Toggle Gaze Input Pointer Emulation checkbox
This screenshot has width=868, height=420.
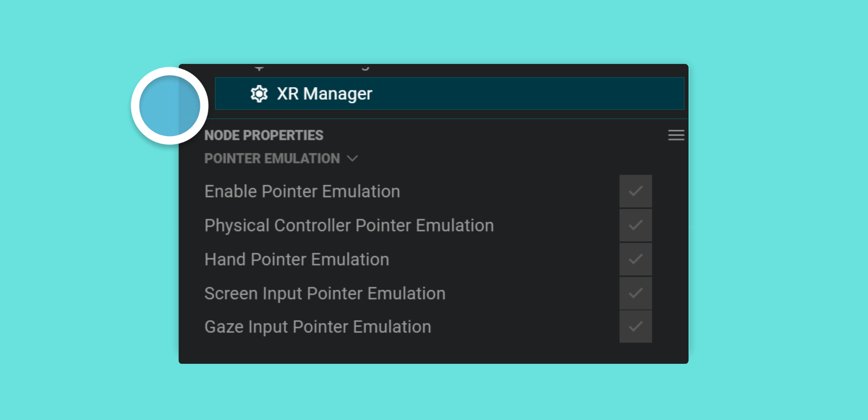pos(636,327)
